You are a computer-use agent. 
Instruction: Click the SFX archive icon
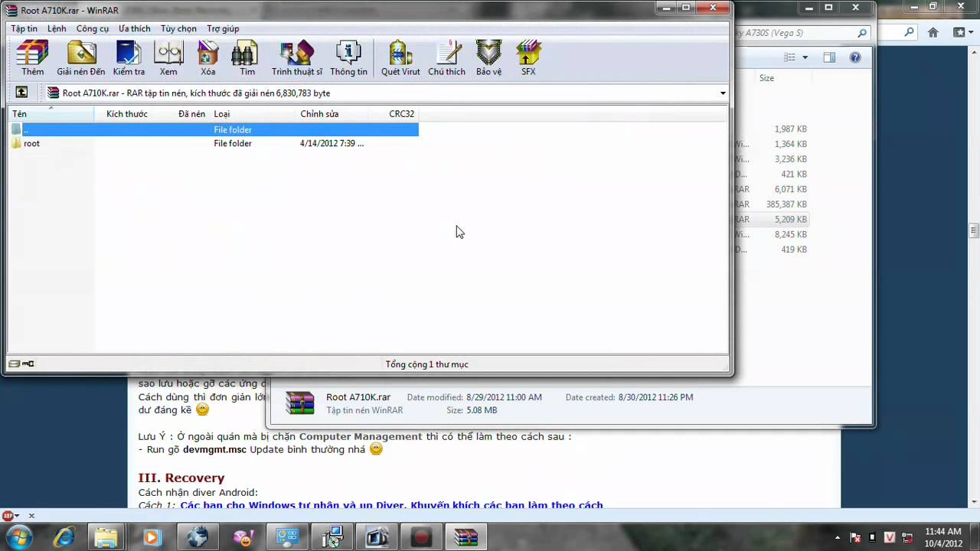528,58
